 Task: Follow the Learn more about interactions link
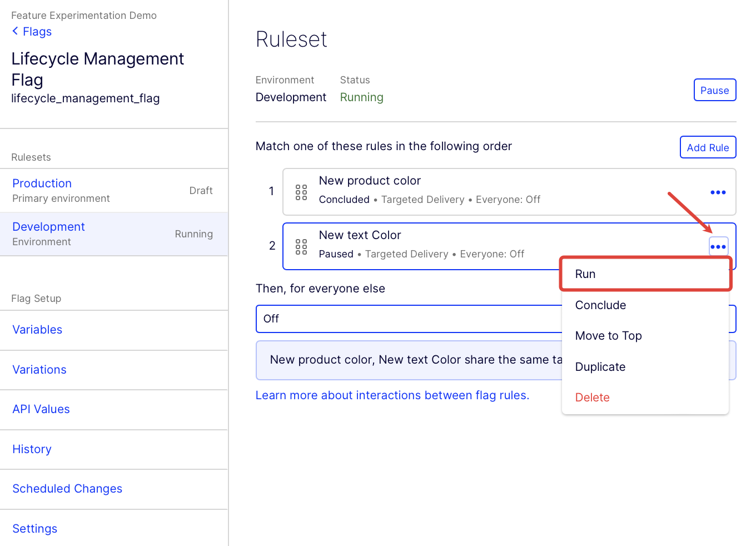[392, 395]
